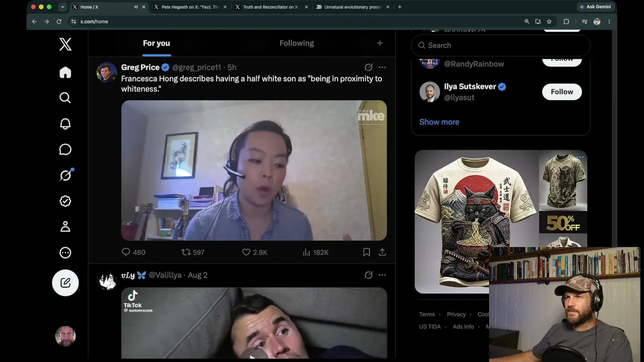Reload the x.com page
The image size is (644, 362).
point(59,22)
